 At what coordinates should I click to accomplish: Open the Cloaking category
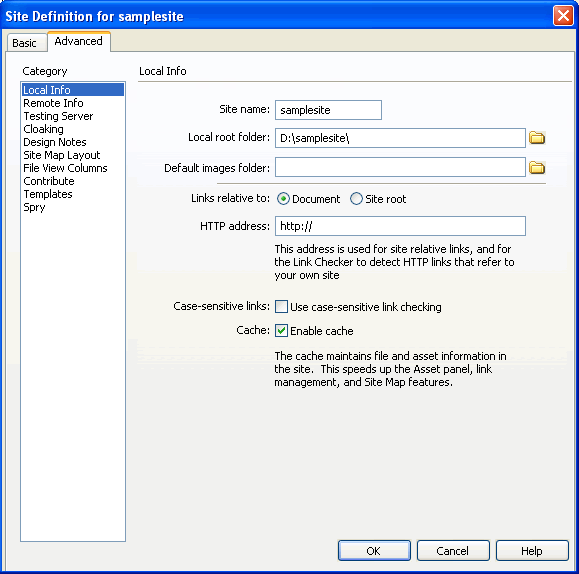[x=44, y=129]
